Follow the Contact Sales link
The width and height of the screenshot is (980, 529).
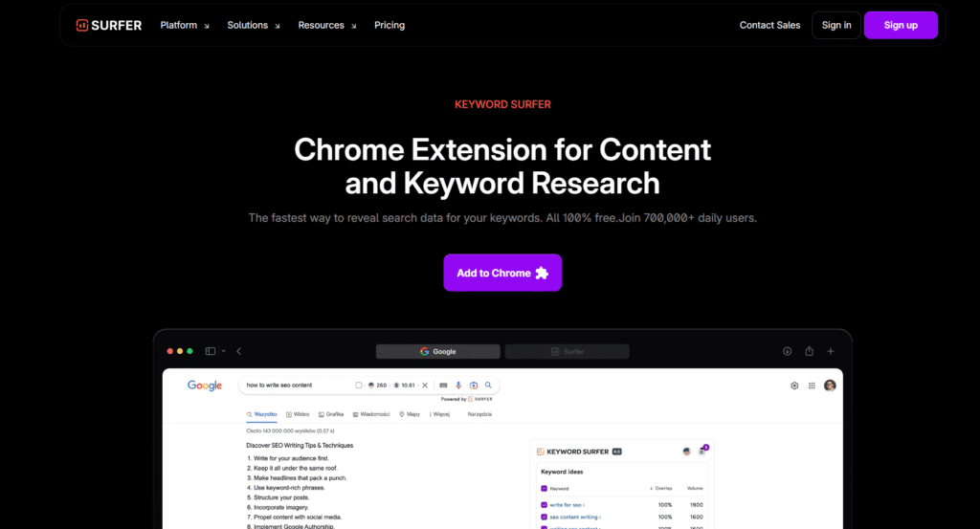pyautogui.click(x=769, y=25)
